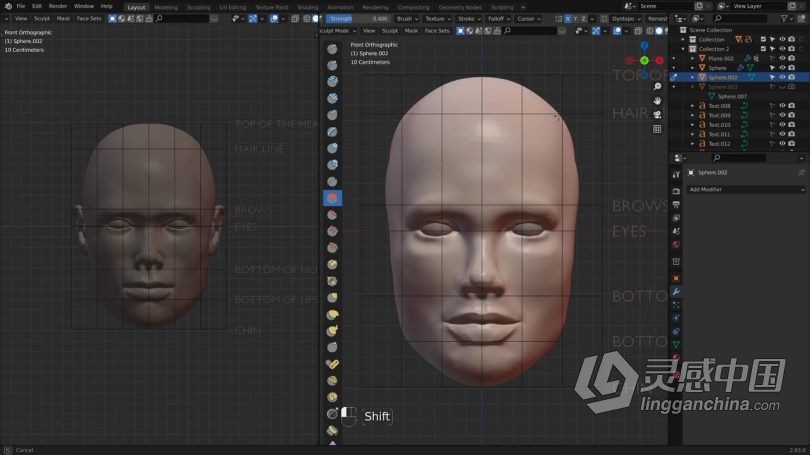Image resolution: width=810 pixels, height=455 pixels.
Task: Open the Object properties orange square tab
Action: tap(676, 278)
